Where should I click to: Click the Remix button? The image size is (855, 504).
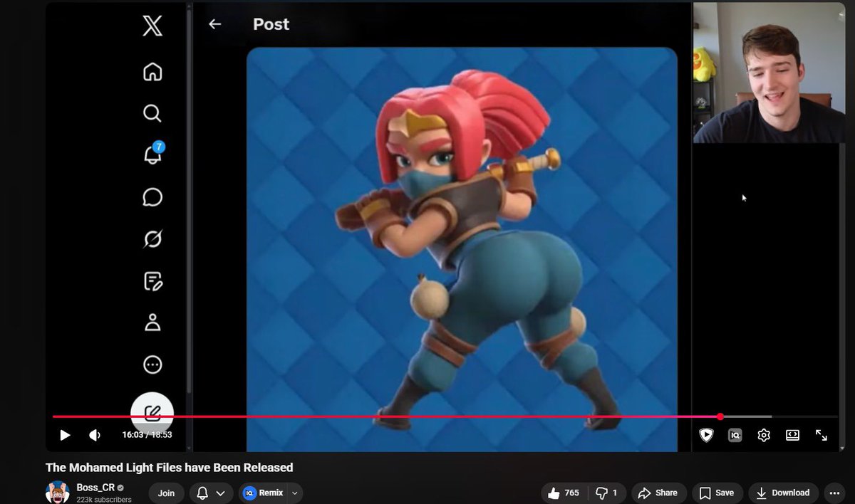(x=263, y=493)
